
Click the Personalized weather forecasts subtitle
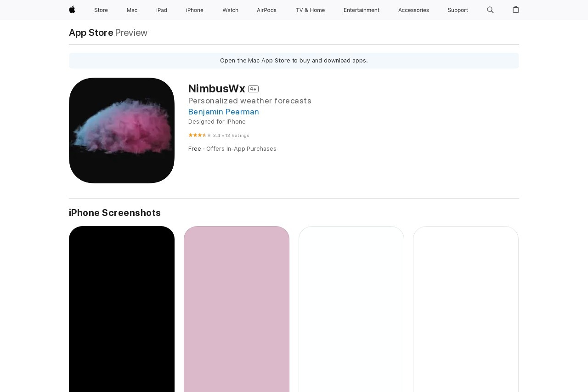click(250, 101)
